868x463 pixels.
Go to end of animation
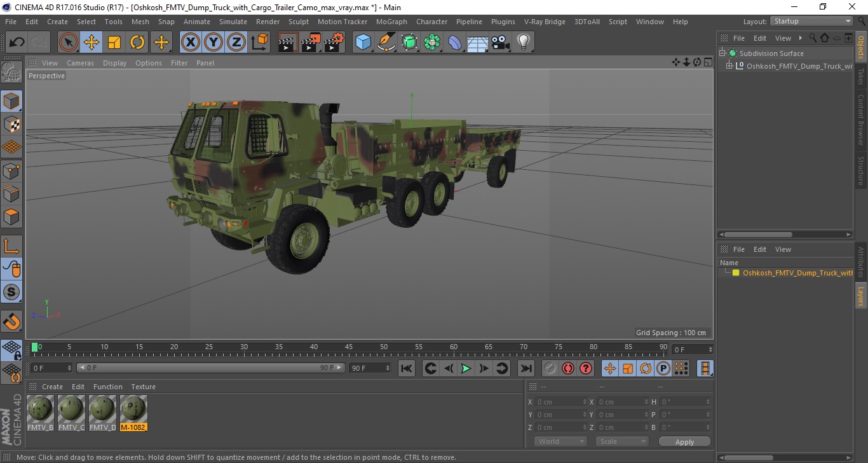click(526, 368)
